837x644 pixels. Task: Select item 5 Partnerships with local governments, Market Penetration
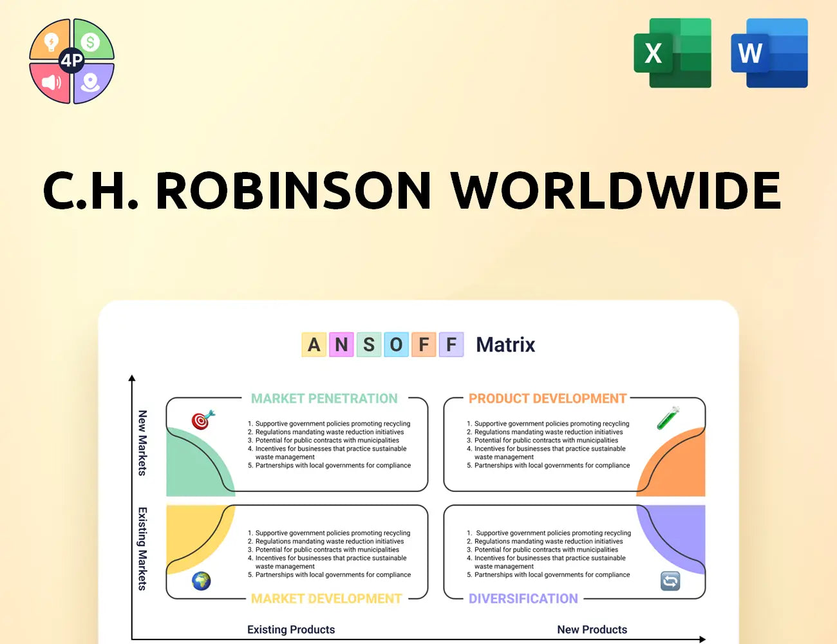[x=329, y=465]
